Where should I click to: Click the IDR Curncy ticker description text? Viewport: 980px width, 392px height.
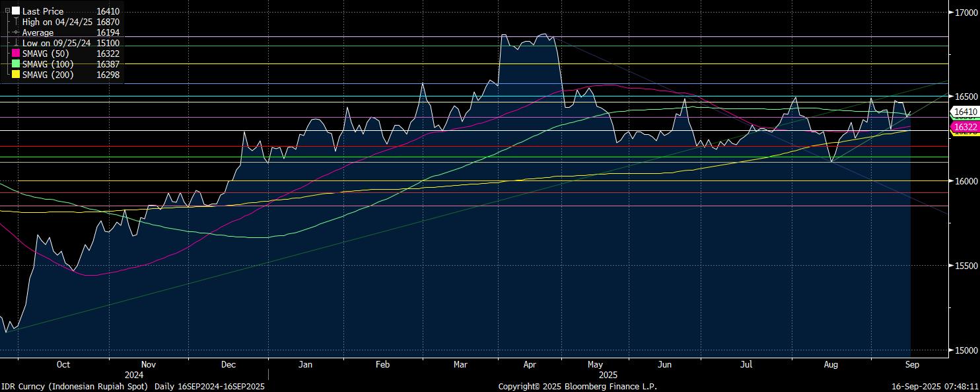132,386
